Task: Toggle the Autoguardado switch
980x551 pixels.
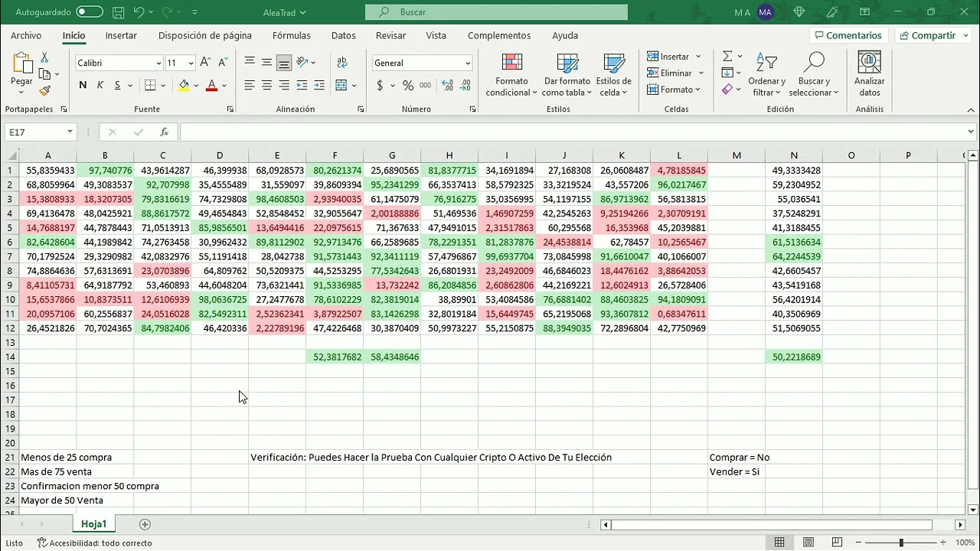Action: point(90,12)
